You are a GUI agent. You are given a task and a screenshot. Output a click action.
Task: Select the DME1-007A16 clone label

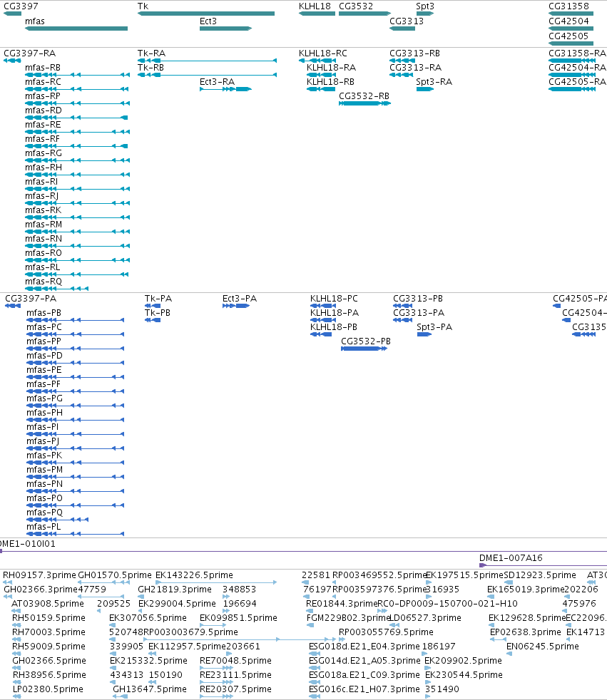[511, 557]
